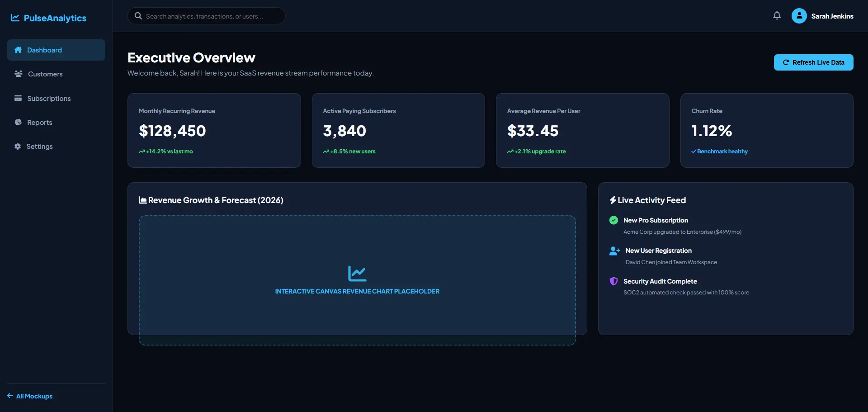Image resolution: width=868 pixels, height=412 pixels.
Task: Open the Dashboard menu item
Action: [x=56, y=50]
